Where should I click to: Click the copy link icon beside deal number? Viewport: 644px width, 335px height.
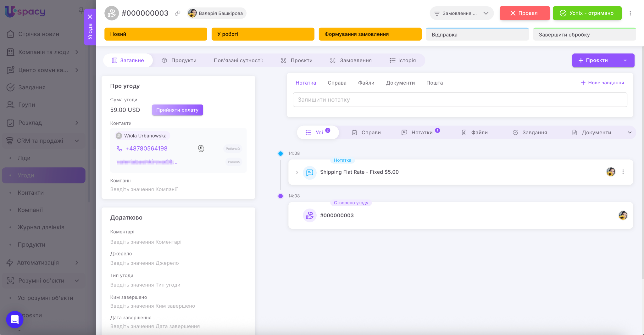[178, 13]
